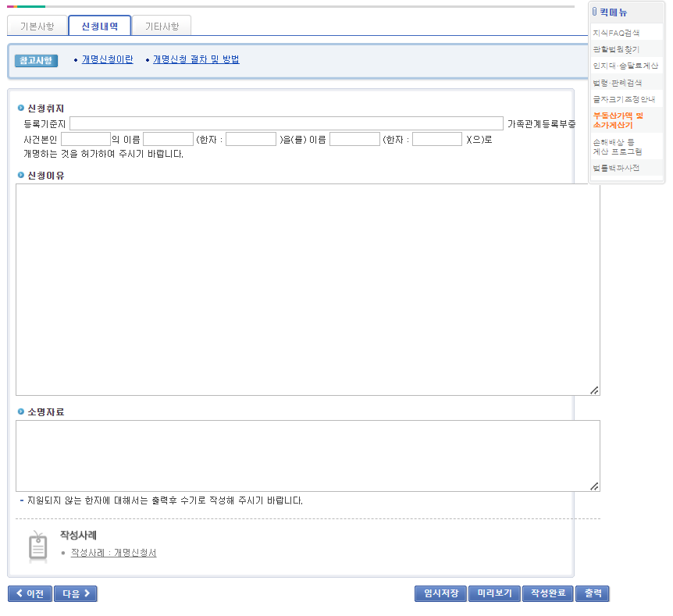This screenshot has height=616, width=673.
Task: Open 관할법원찾기 in quick menu
Action: pyautogui.click(x=616, y=49)
